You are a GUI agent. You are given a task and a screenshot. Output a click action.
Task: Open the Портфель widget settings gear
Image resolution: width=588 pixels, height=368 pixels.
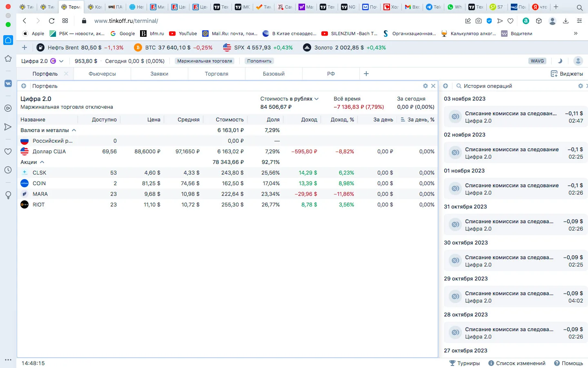(x=425, y=86)
